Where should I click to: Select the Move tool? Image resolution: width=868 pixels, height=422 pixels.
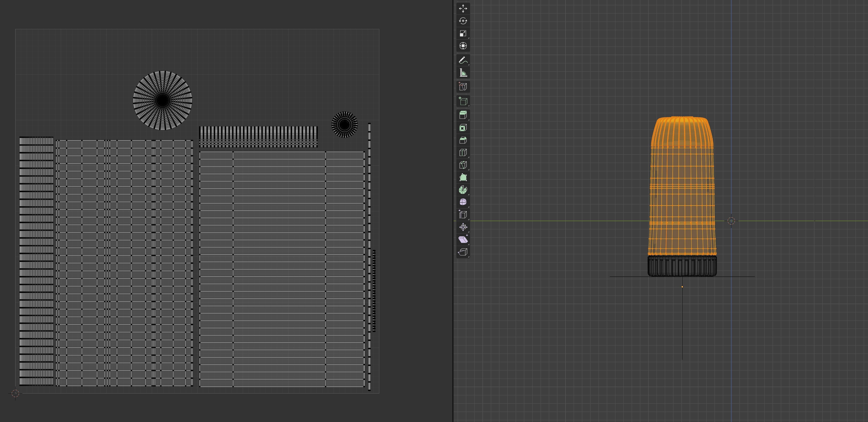click(463, 8)
